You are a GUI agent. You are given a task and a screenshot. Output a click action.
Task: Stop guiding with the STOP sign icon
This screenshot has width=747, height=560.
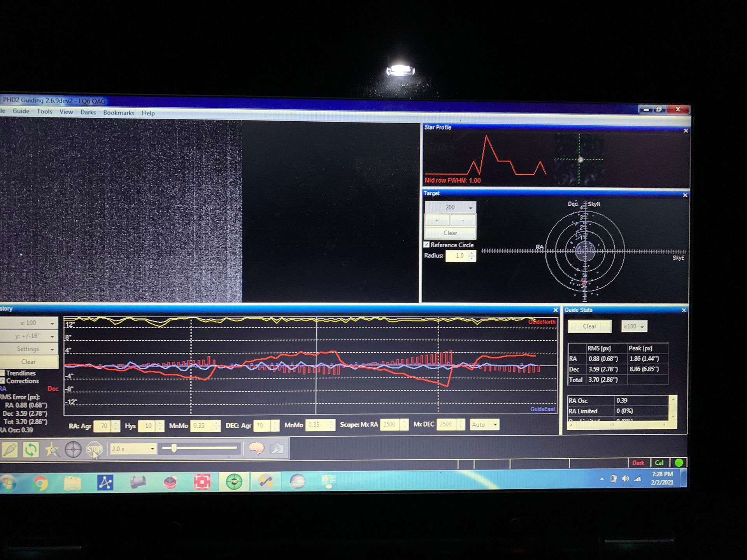tap(94, 450)
